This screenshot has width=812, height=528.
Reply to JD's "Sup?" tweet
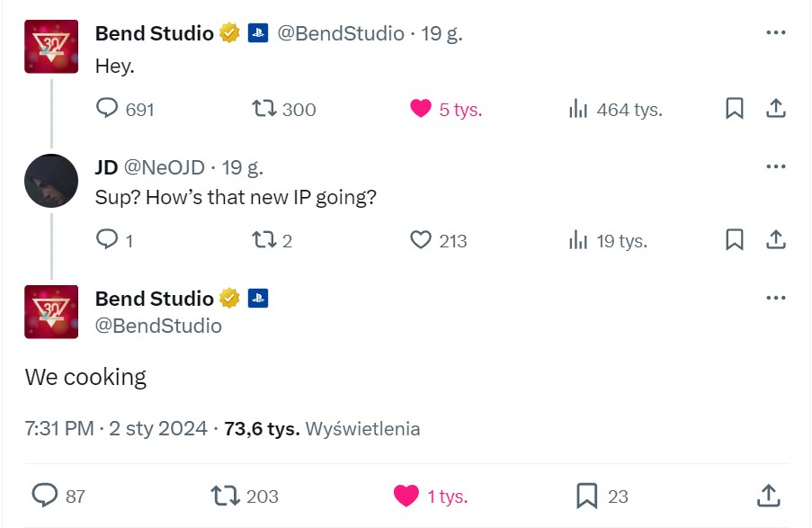click(107, 240)
